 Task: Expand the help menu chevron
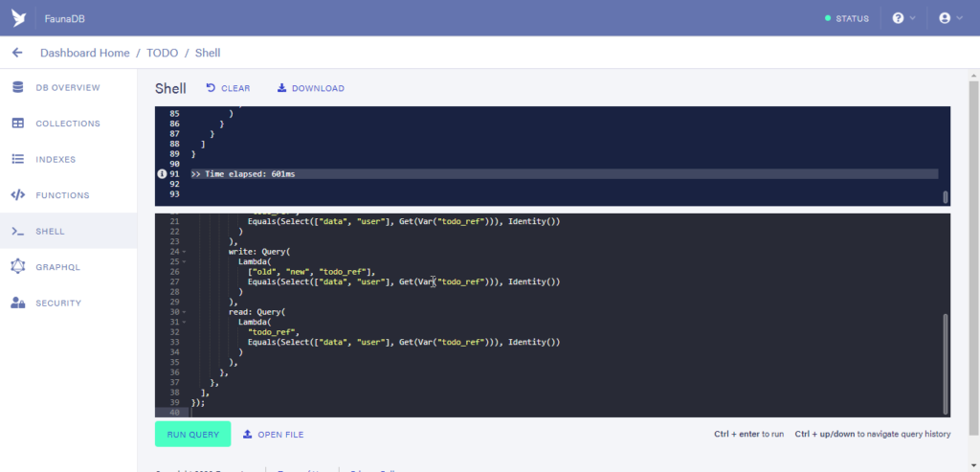tap(912, 18)
